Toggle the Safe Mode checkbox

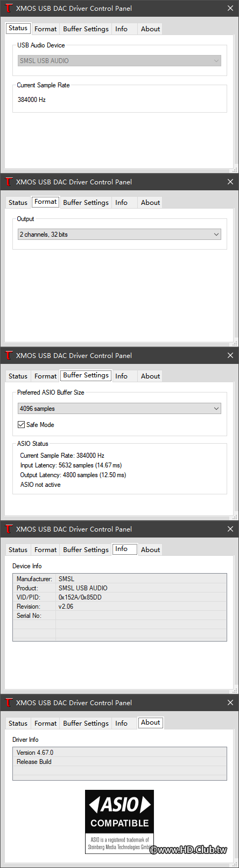tap(22, 425)
